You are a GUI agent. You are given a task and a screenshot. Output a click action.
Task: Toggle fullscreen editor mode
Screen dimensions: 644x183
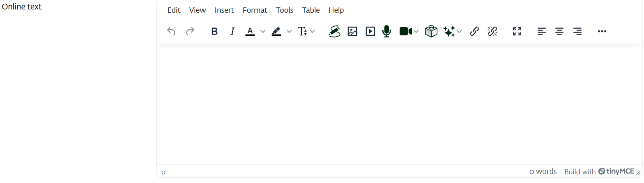517,31
